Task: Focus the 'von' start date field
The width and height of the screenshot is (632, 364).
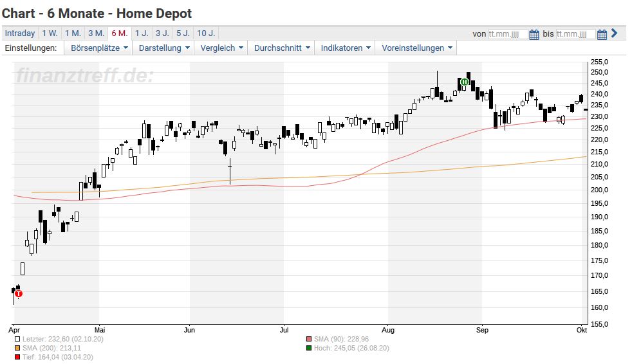Action: tap(508, 34)
